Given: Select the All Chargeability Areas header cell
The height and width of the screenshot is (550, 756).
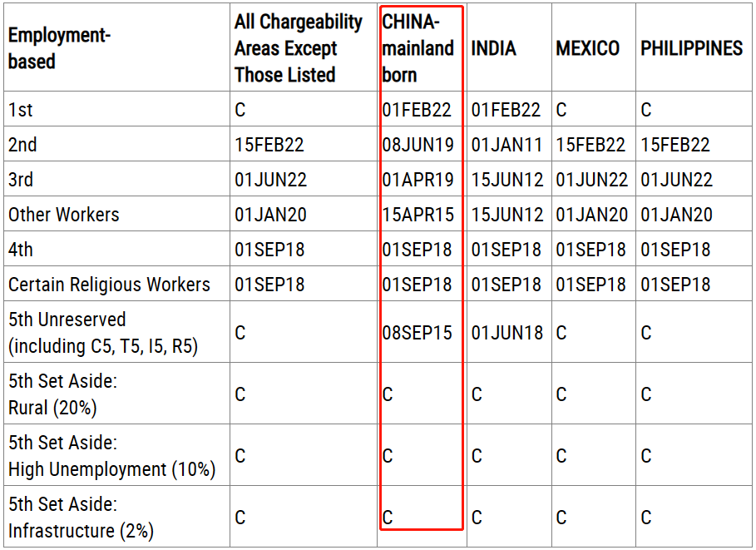Looking at the screenshot, I should (298, 48).
